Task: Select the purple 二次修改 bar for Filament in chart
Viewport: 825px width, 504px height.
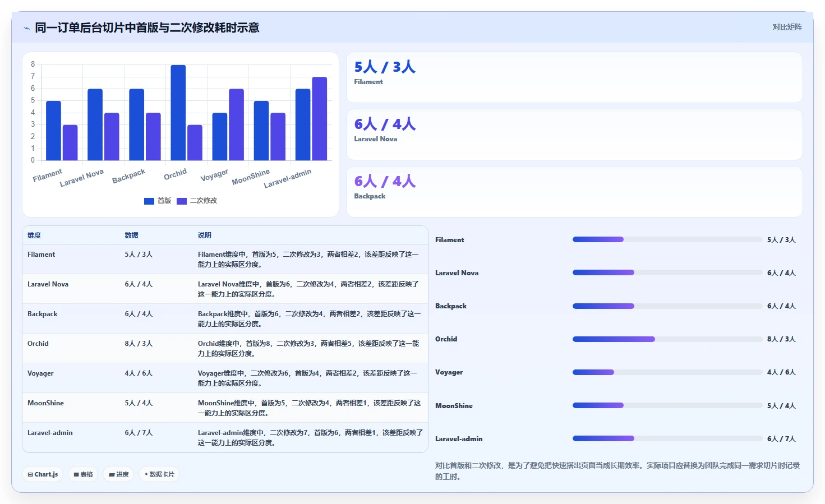Action: click(x=70, y=142)
